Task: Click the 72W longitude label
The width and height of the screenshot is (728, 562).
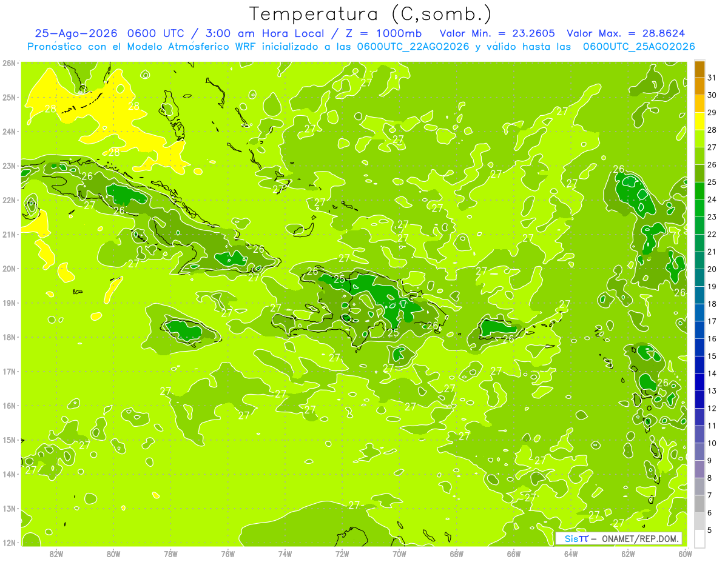Action: pos(342,554)
